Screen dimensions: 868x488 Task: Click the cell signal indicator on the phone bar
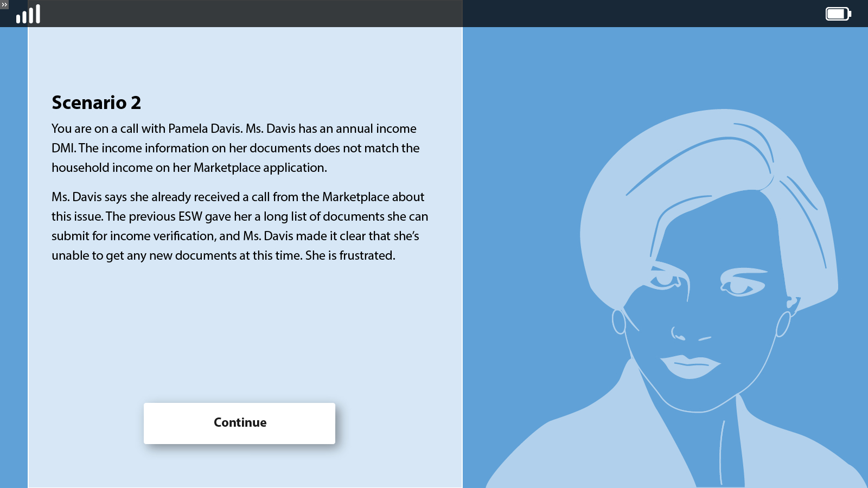(x=28, y=14)
